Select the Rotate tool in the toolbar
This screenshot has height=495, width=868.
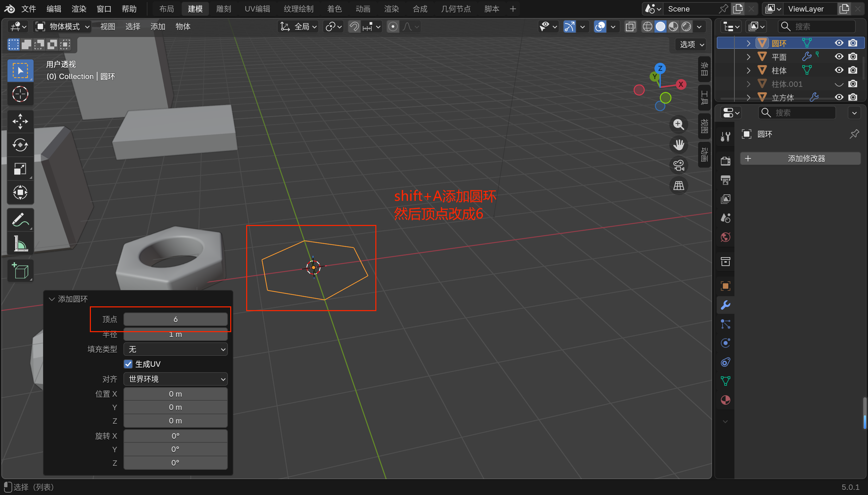tap(20, 145)
